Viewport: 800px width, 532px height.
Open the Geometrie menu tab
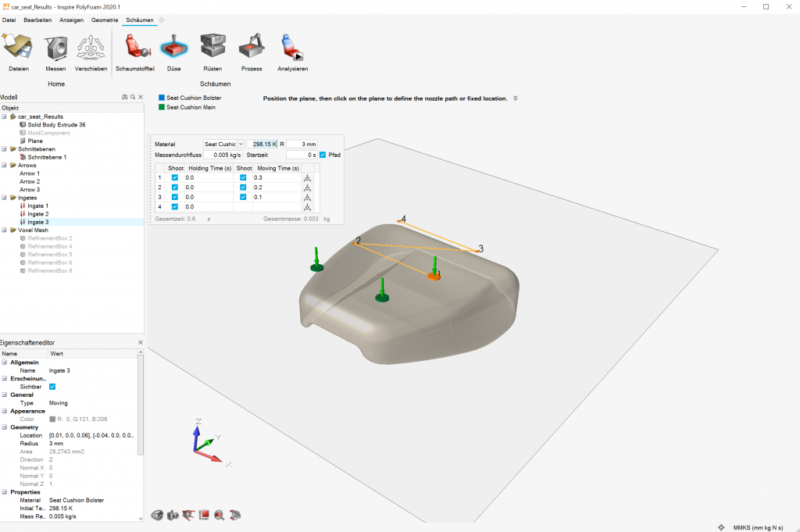click(x=105, y=20)
